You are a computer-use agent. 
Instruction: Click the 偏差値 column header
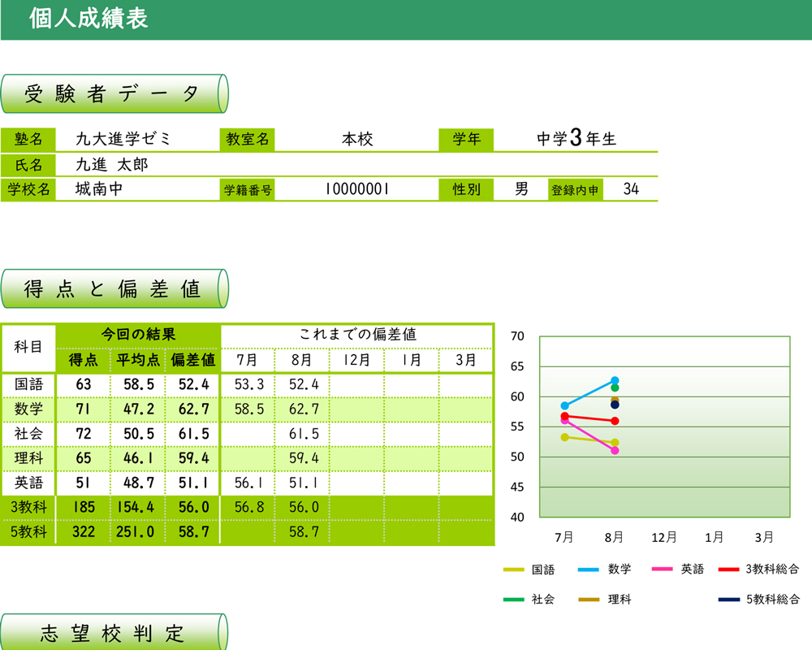pyautogui.click(x=193, y=360)
